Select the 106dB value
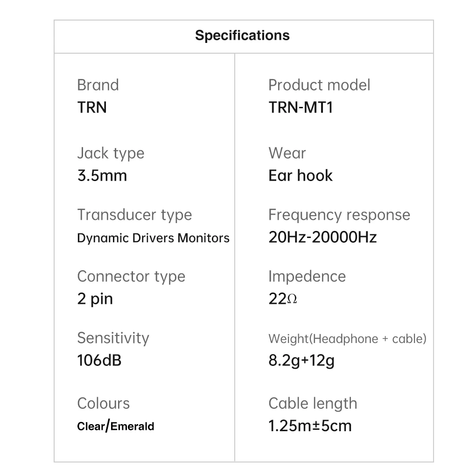 tap(99, 360)
